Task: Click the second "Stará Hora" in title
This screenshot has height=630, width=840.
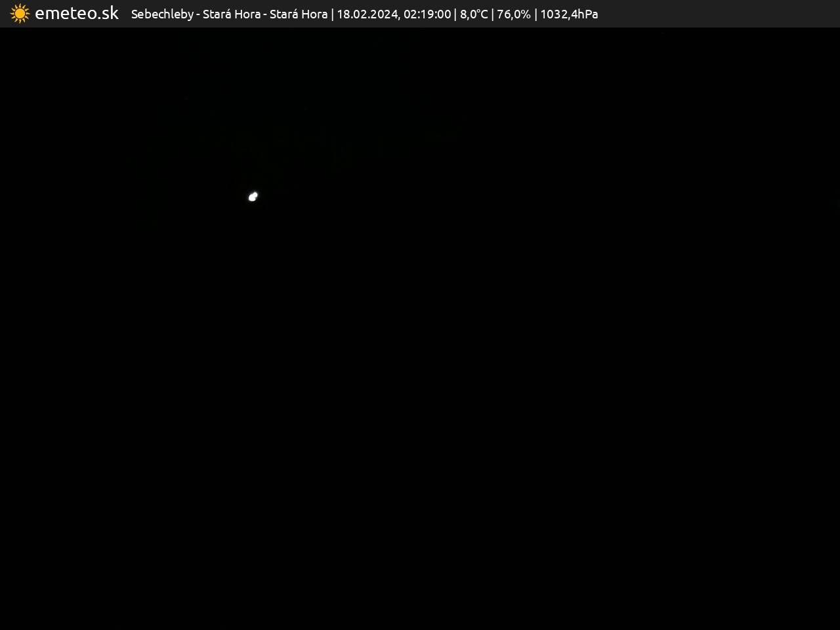Action: click(299, 14)
